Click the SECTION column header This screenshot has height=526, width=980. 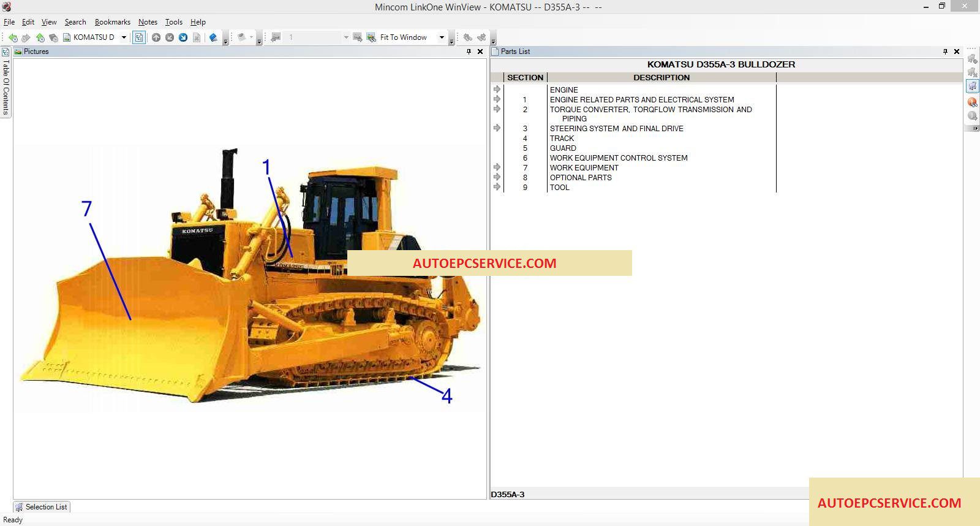525,78
